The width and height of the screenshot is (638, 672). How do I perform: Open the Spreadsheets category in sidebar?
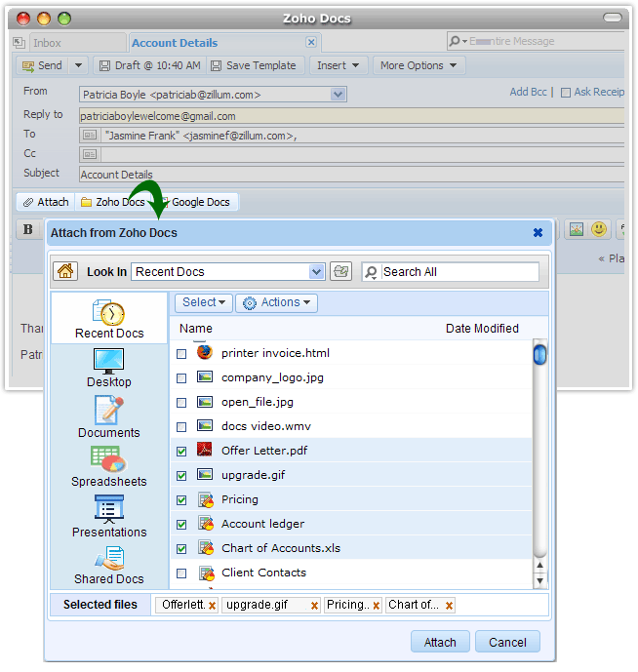point(109,466)
